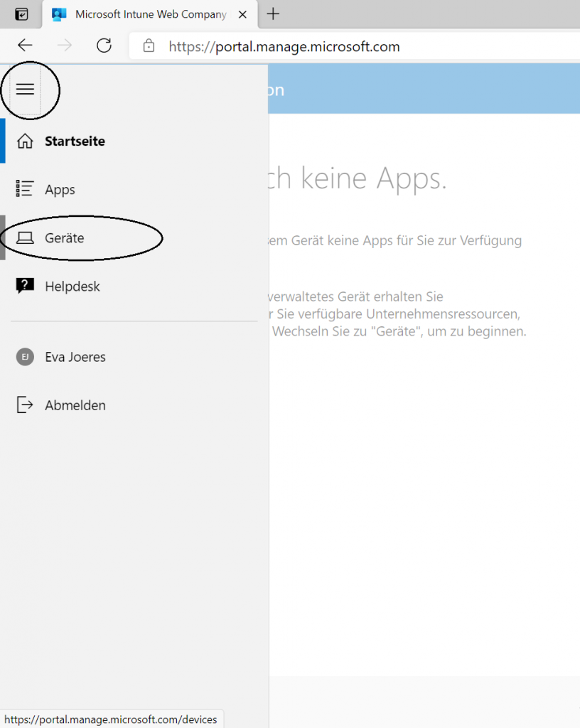Click the list icon next to Apps

pyautogui.click(x=25, y=189)
